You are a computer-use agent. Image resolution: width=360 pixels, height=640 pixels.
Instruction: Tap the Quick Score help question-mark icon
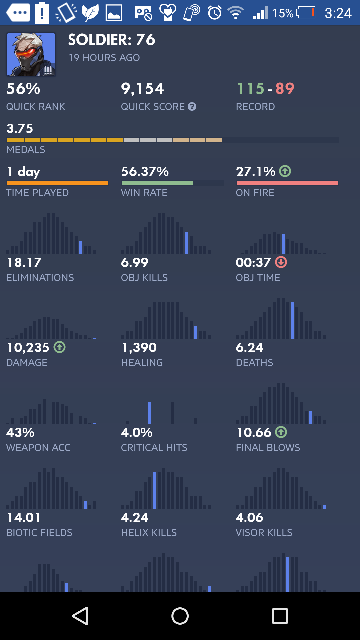click(x=192, y=107)
